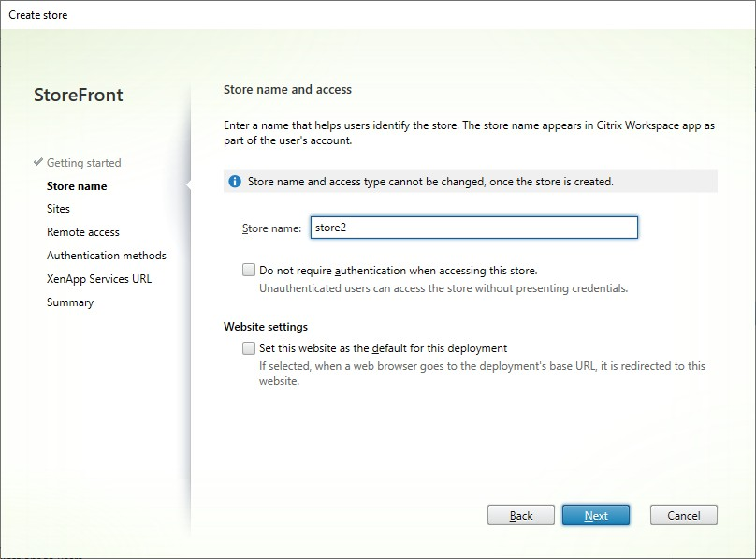Go to the Remote access step

point(80,231)
